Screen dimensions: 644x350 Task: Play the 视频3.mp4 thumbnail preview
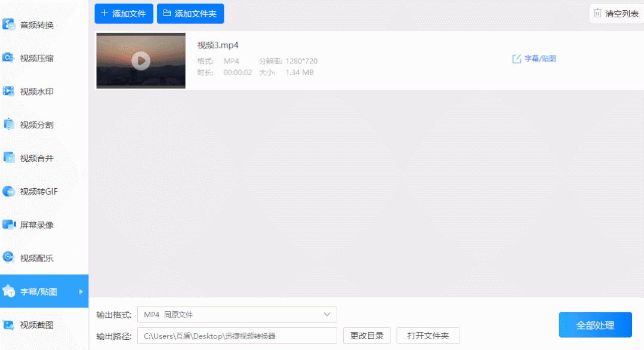click(x=140, y=60)
